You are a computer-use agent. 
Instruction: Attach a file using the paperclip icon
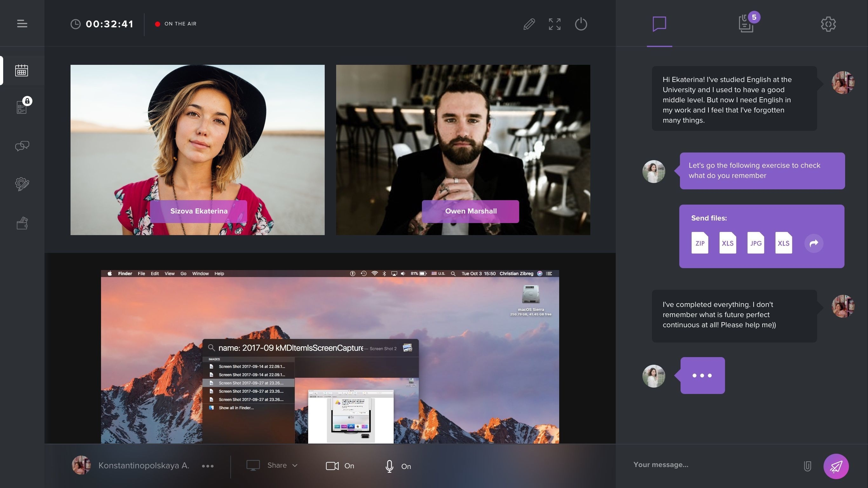807,466
